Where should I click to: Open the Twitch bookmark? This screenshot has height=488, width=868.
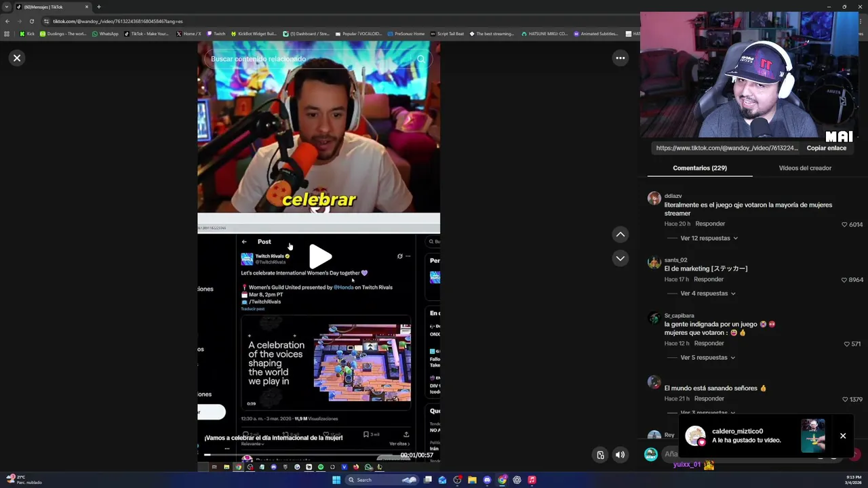pyautogui.click(x=216, y=34)
